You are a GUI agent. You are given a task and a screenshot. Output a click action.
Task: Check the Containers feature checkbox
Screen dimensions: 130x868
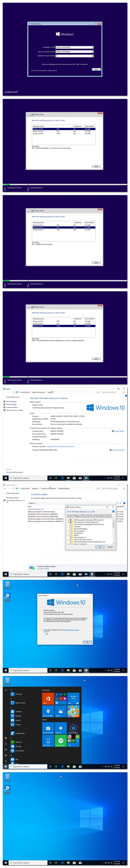70,526
